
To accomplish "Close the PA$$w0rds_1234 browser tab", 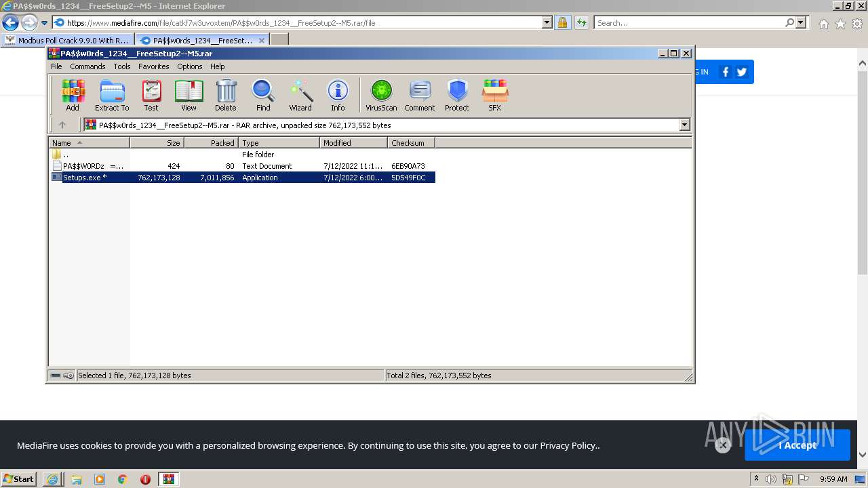I will [x=262, y=40].
